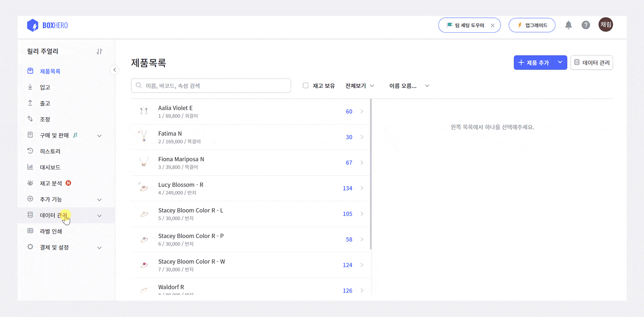Select the Fatima N necklace thumbnail
Screen dimensions: 644x317
point(144,137)
